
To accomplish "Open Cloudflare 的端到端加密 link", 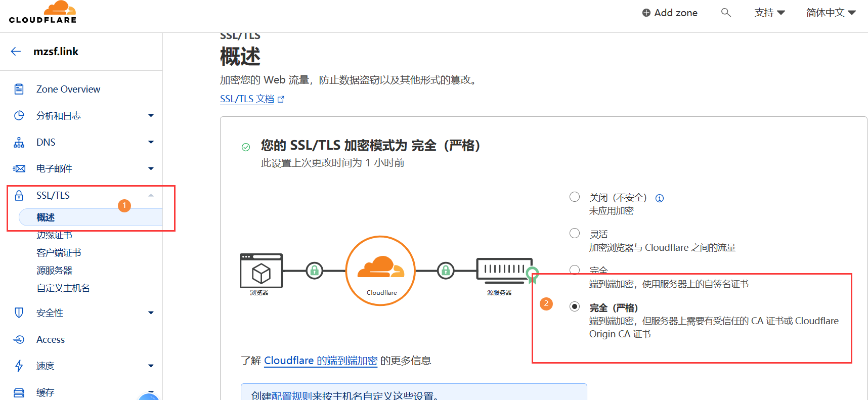I will [321, 361].
